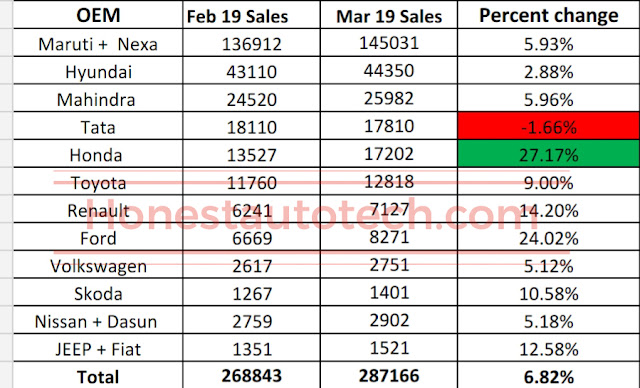This screenshot has width=640, height=388.
Task: Select the JEEP + Fiat cell
Action: coord(98,348)
